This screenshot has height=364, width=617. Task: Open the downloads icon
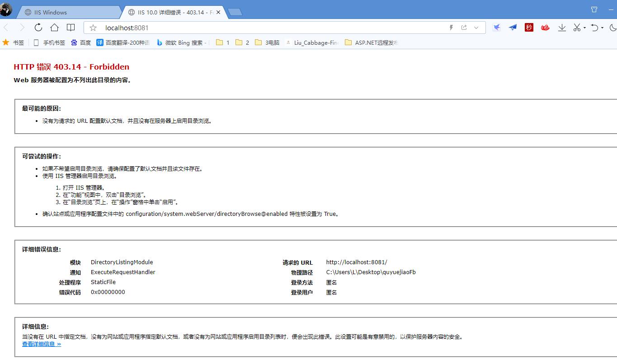coord(562,28)
